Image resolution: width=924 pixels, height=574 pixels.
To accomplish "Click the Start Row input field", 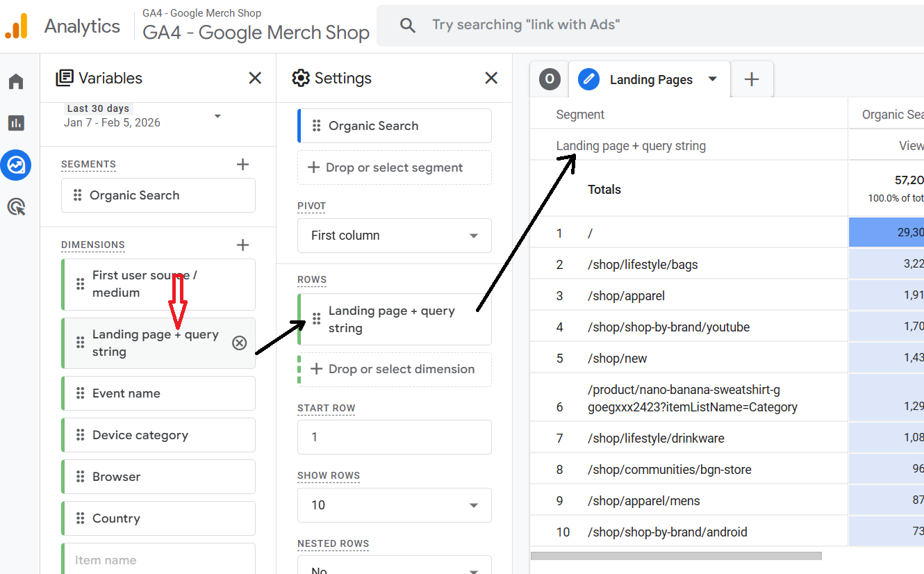I will [x=394, y=437].
